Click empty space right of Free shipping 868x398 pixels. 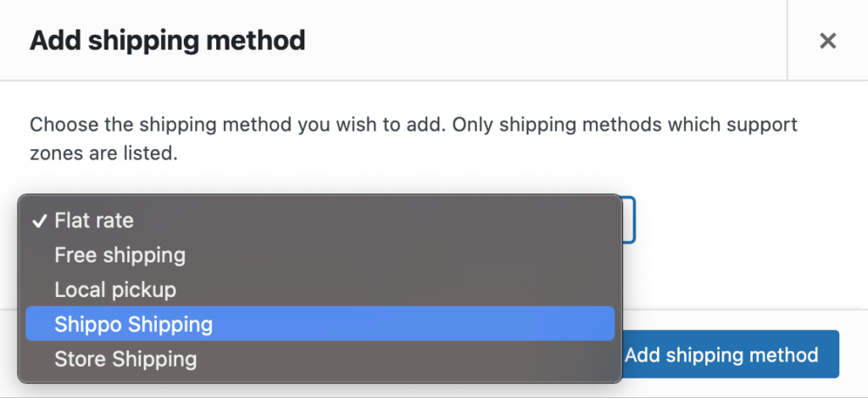407,255
